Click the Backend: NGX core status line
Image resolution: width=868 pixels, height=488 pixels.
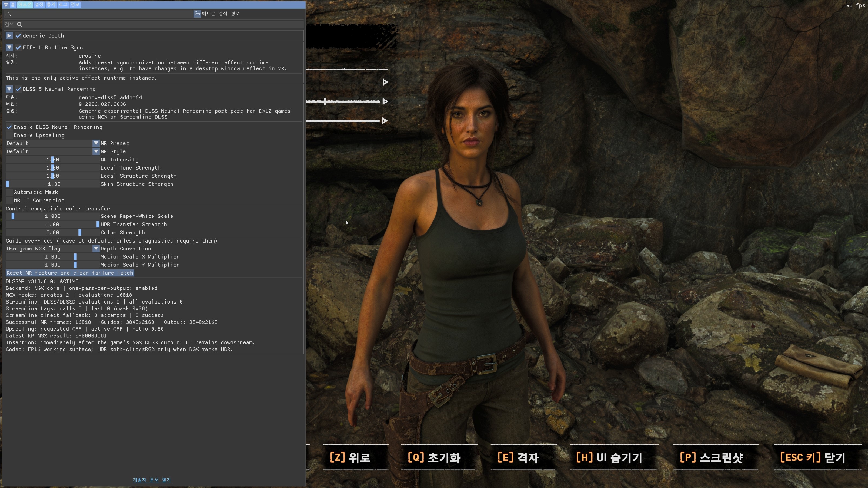click(x=82, y=288)
